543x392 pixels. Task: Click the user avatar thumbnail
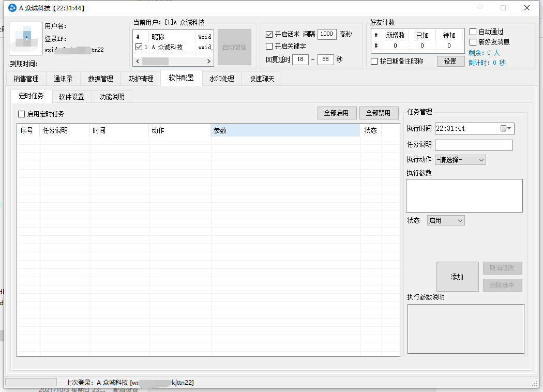tap(25, 39)
